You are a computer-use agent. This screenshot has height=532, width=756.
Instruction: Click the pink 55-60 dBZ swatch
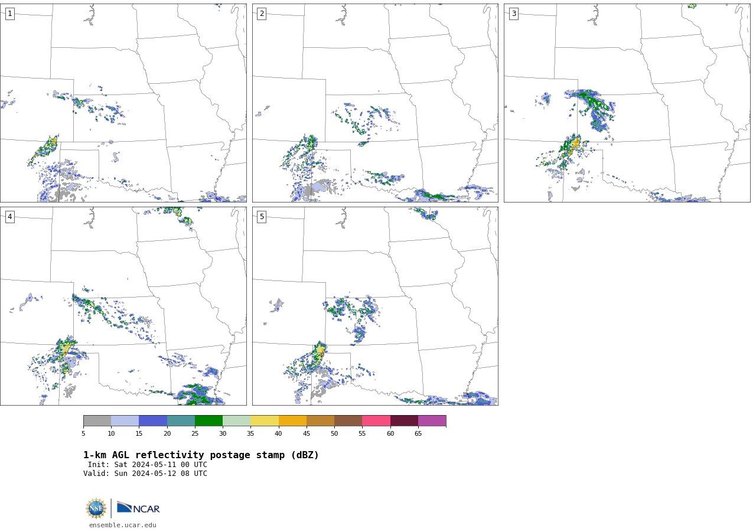(376, 420)
